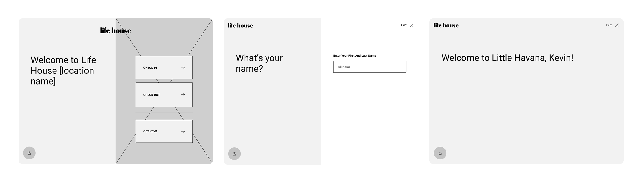644x183 pixels.
Task: Click the Full Name input field
Action: (x=370, y=67)
